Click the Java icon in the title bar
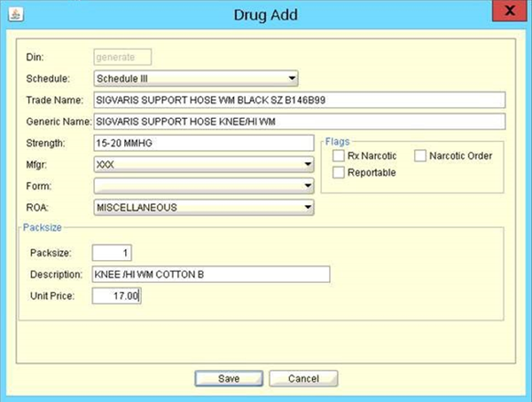This screenshot has width=532, height=402. [16, 14]
